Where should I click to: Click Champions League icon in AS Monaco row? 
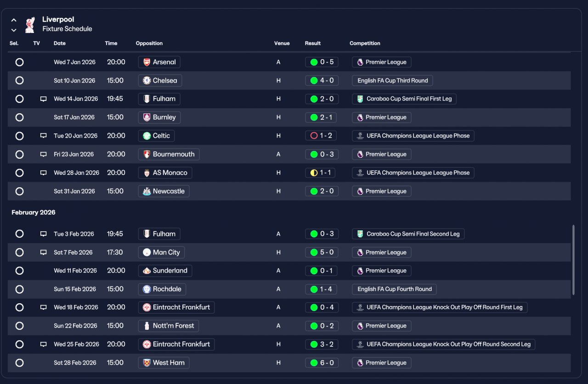pyautogui.click(x=360, y=173)
